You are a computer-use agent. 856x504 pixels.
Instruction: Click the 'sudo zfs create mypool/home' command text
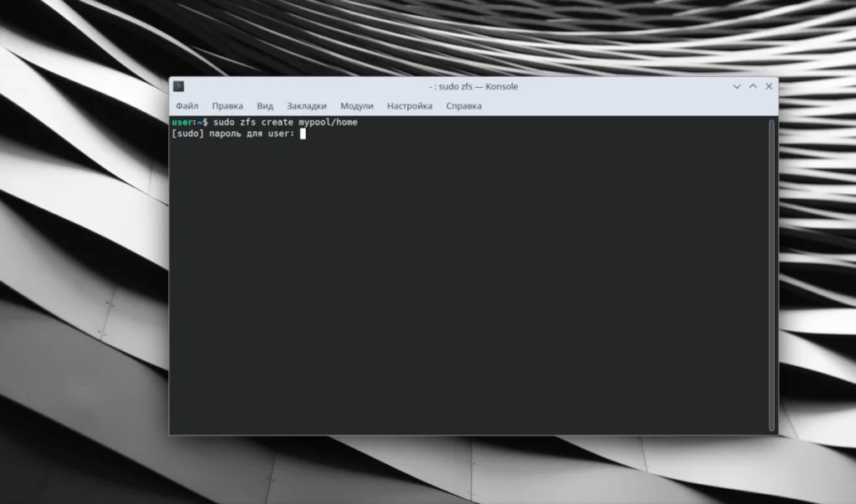pos(285,122)
